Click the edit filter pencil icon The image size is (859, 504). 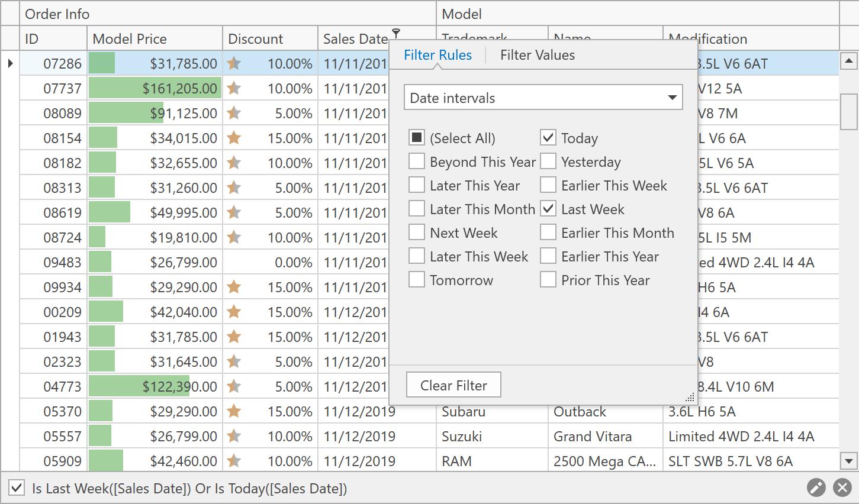click(x=816, y=487)
